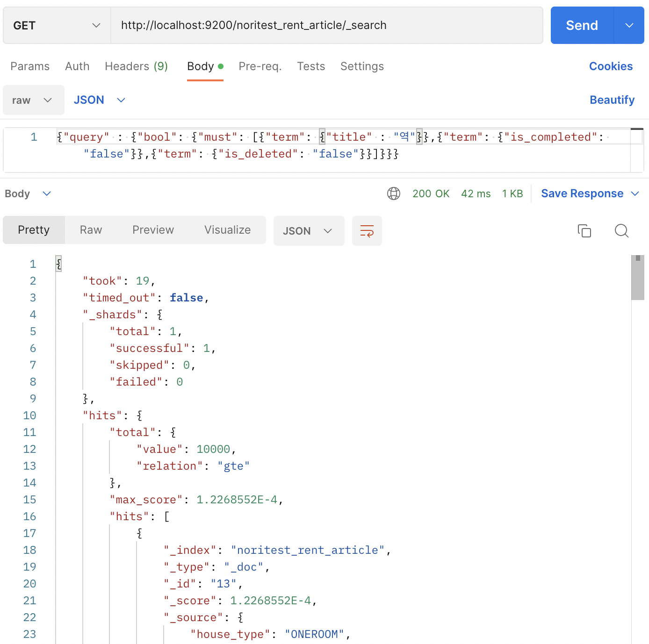The width and height of the screenshot is (649, 644).
Task: Click the "failed": 0 line
Action: pos(146,382)
